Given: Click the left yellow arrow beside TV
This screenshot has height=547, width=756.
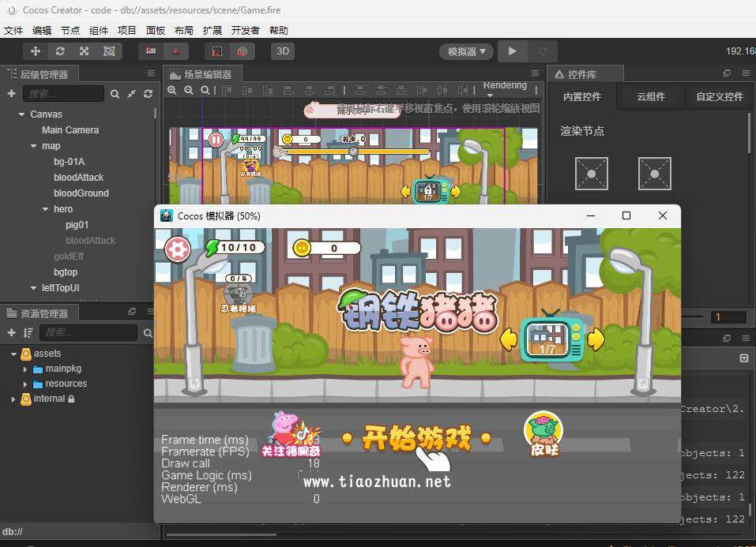Looking at the screenshot, I should pyautogui.click(x=508, y=339).
